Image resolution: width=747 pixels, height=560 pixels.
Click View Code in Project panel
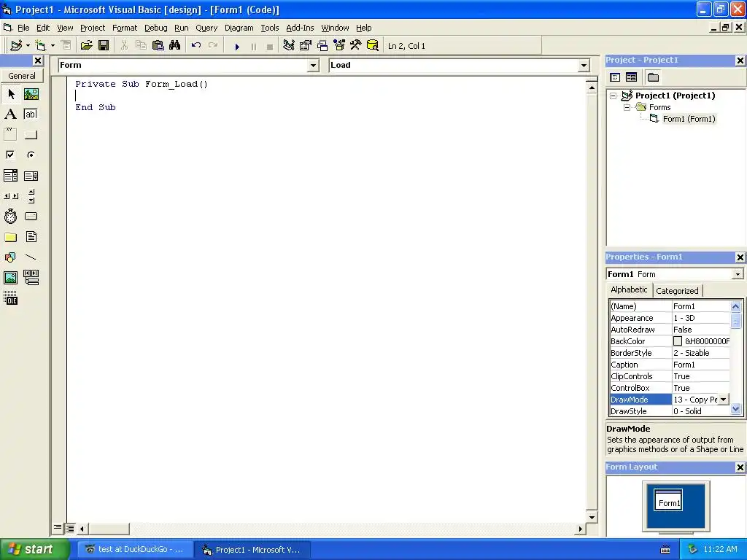point(615,77)
